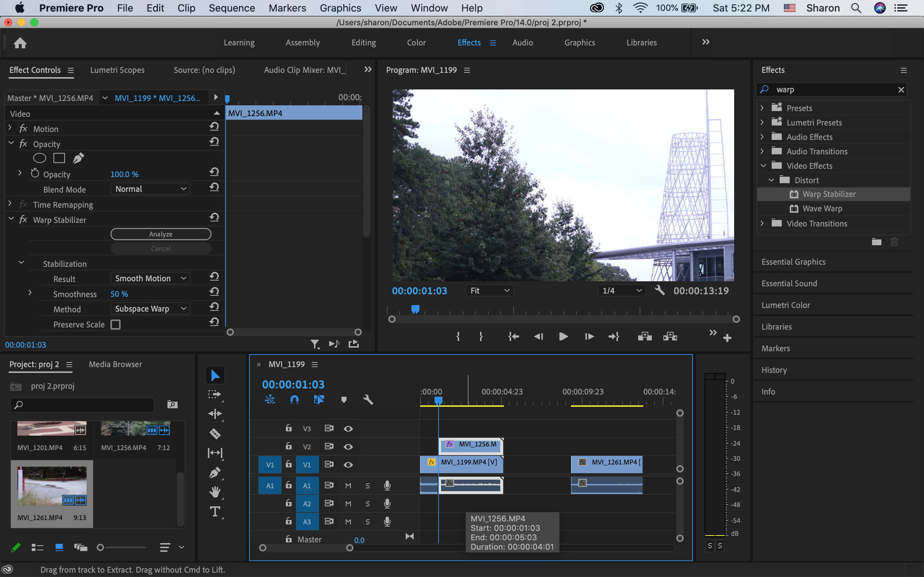Collapse the Video Effects folder in Effects panel

click(x=763, y=166)
